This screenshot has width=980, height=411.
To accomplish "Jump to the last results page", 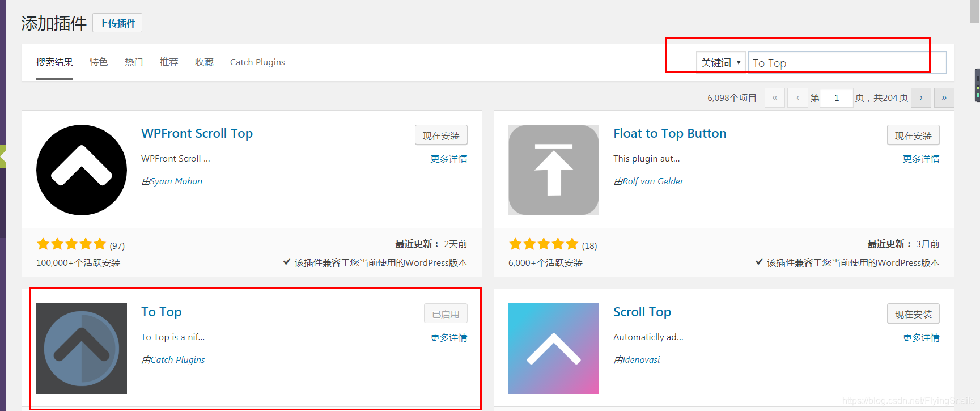I will pyautogui.click(x=944, y=98).
